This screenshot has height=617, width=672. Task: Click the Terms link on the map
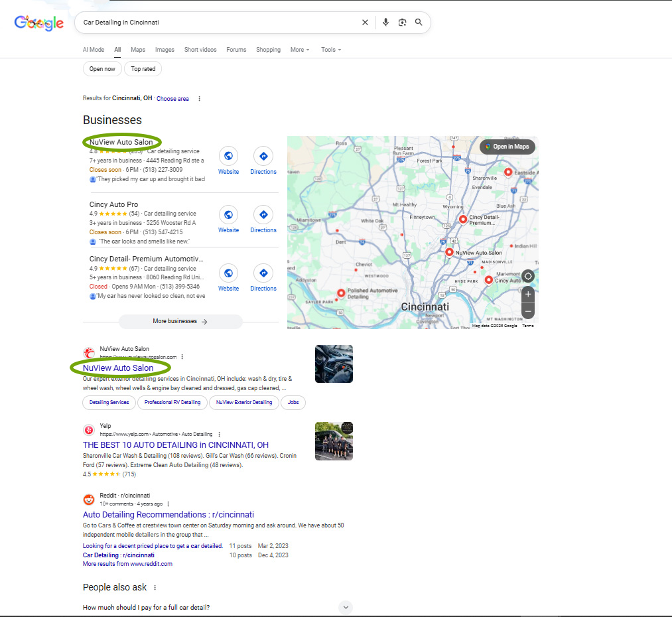click(x=528, y=326)
